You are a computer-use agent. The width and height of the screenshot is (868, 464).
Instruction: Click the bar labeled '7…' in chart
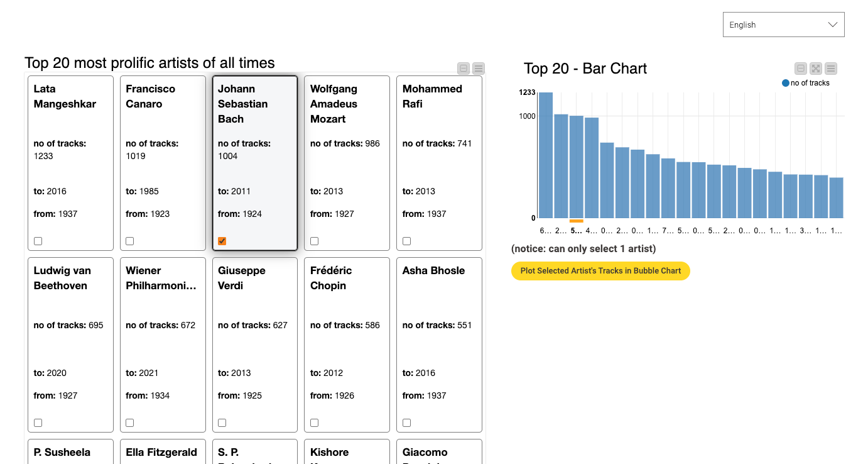pyautogui.click(x=668, y=188)
